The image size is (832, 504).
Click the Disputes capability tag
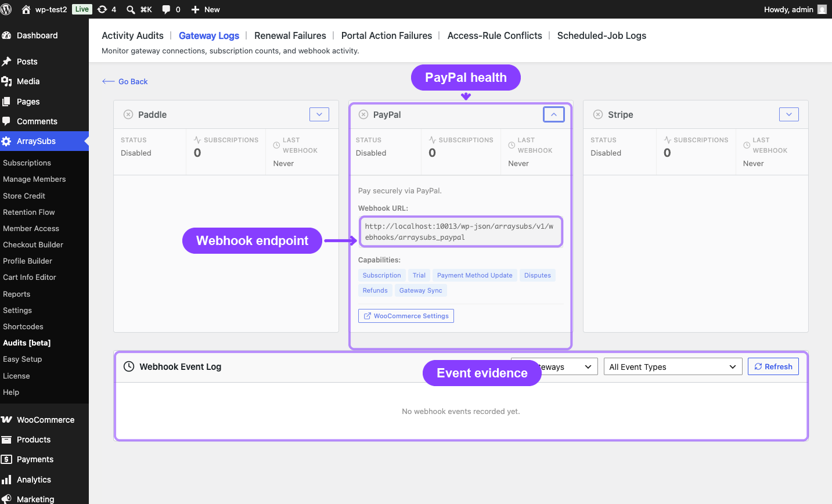point(538,275)
